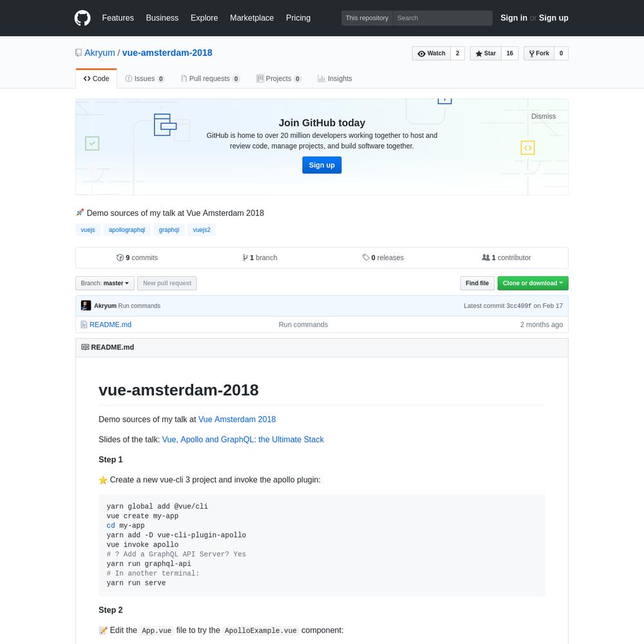
Task: Click the branch icon next to 1 branch
Action: click(x=245, y=258)
